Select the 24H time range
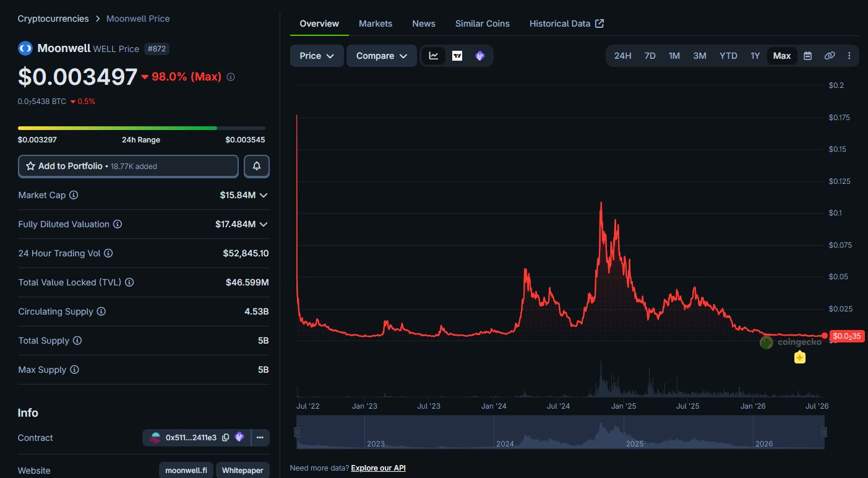Screen dimensions: 868x478 tap(622, 56)
